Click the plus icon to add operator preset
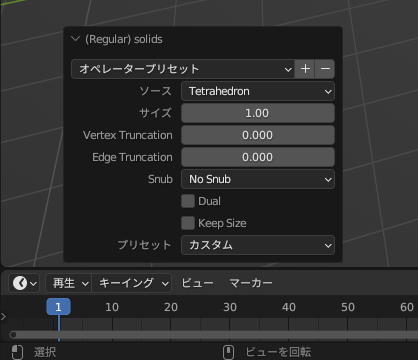This screenshot has height=360, width=418. [305, 69]
